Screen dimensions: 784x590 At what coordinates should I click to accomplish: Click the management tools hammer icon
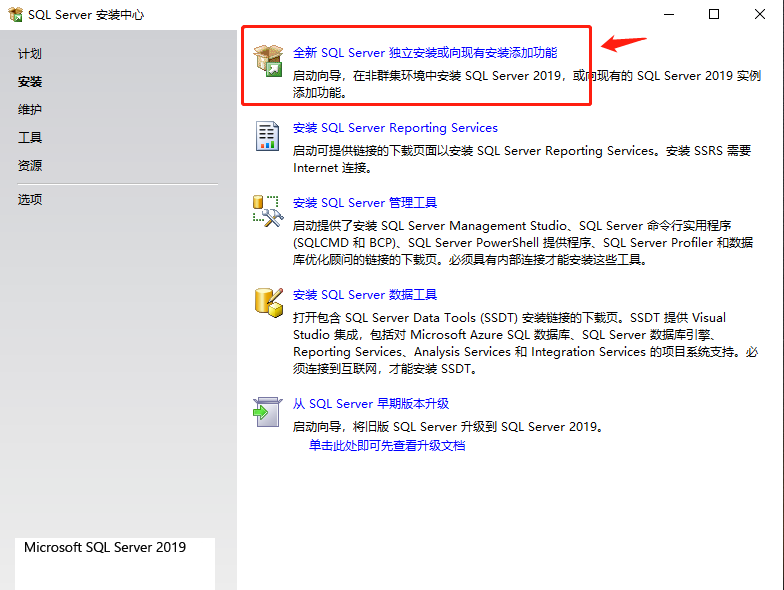268,211
